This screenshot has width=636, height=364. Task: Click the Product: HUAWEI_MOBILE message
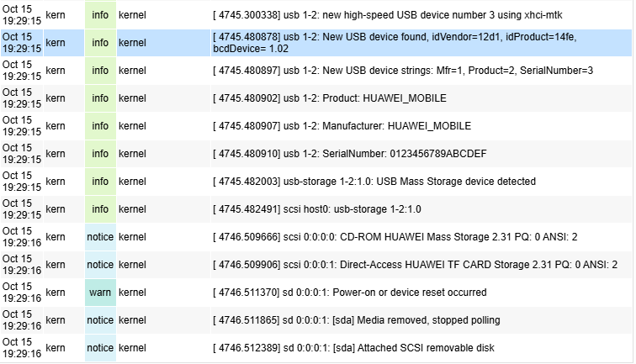click(x=330, y=98)
